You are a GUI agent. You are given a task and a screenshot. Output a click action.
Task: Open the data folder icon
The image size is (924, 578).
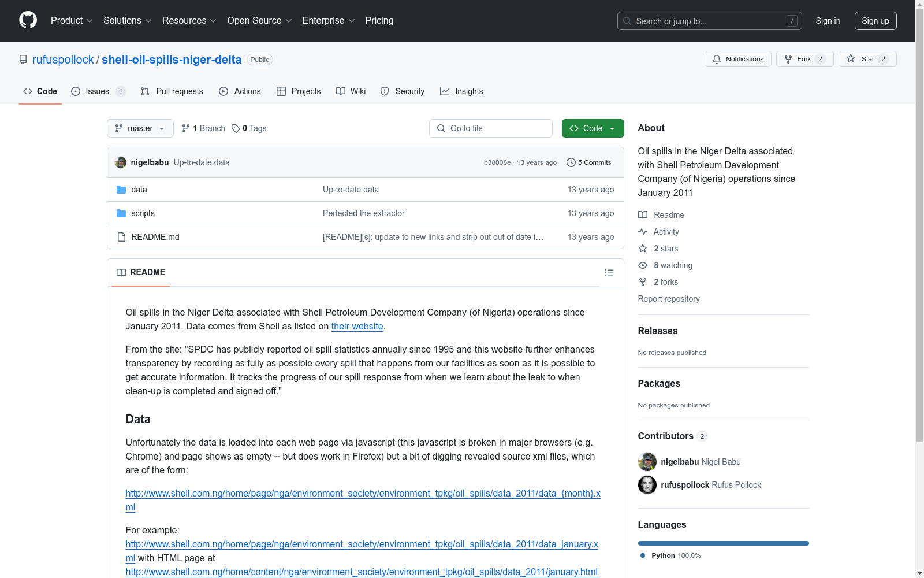tap(121, 190)
